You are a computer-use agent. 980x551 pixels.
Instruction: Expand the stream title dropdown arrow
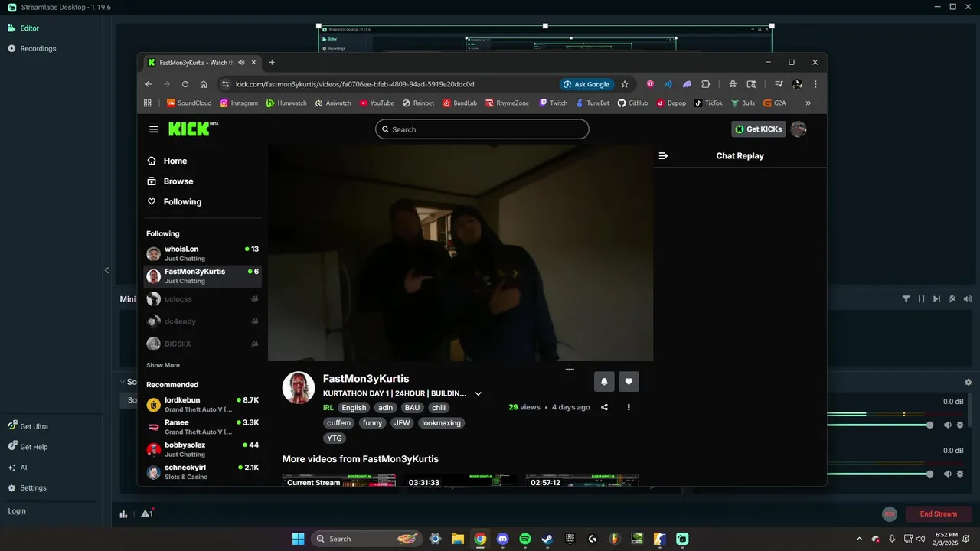[478, 393]
